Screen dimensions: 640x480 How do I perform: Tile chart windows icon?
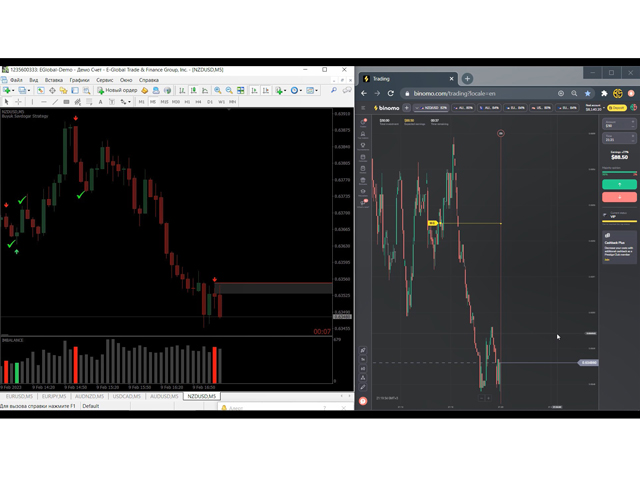click(x=240, y=90)
